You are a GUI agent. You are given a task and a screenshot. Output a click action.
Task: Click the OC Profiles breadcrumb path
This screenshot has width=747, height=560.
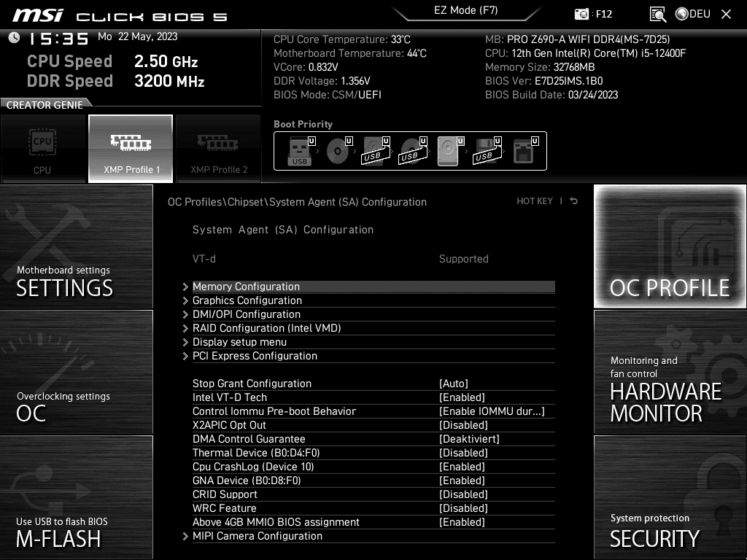pos(297,202)
